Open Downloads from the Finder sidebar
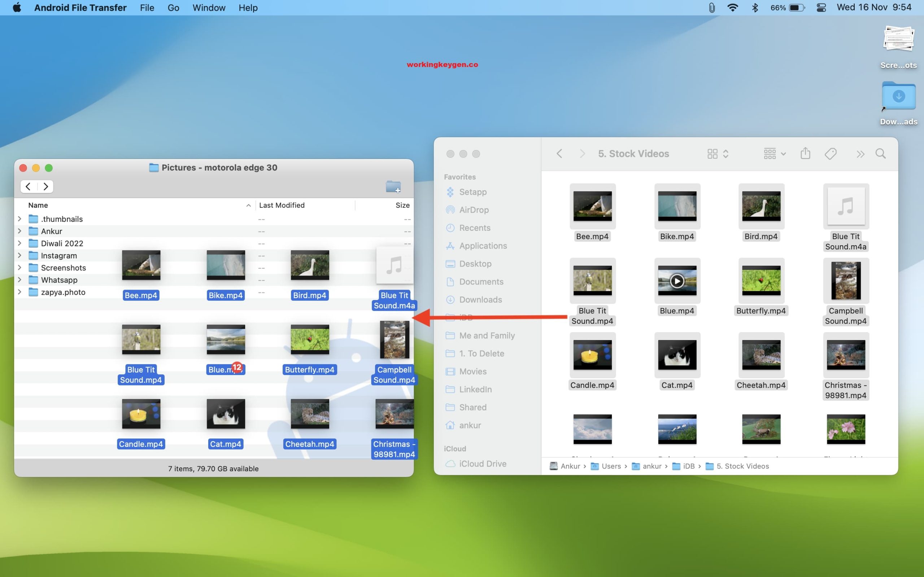 pyautogui.click(x=480, y=300)
